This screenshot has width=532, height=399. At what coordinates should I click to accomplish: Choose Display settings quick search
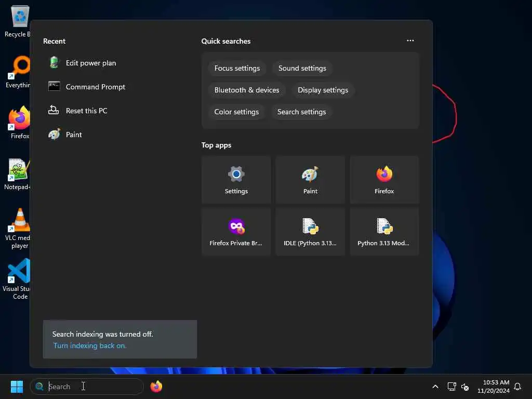(x=323, y=90)
